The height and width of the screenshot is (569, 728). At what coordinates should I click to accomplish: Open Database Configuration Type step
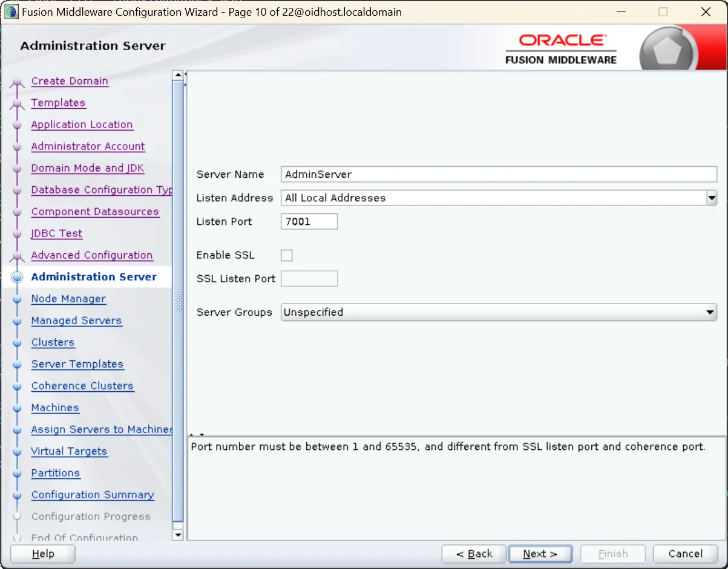(x=102, y=190)
